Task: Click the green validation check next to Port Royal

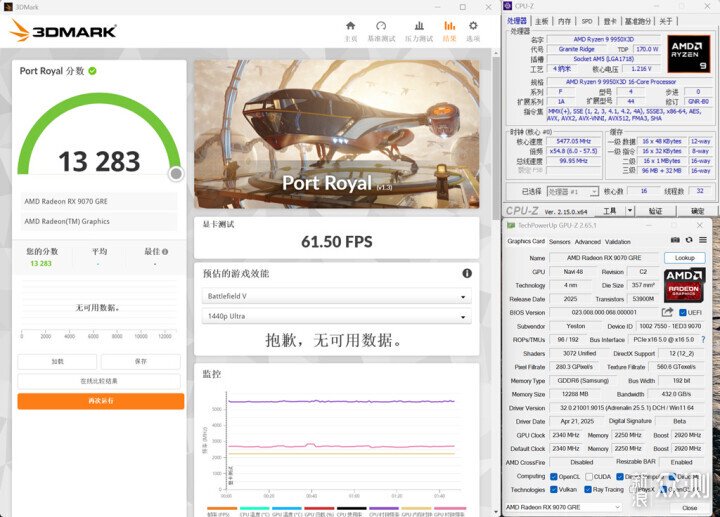Action: [92, 71]
